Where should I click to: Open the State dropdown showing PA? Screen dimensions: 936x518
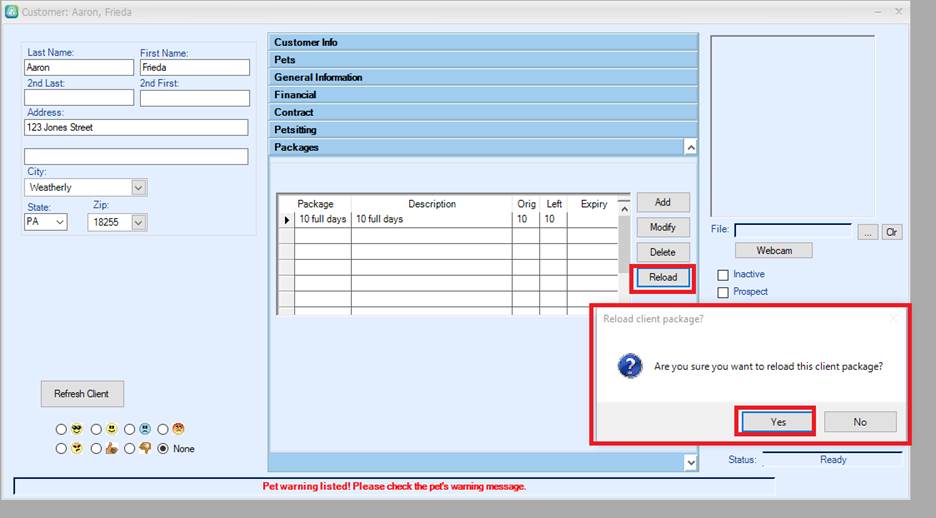click(x=60, y=222)
